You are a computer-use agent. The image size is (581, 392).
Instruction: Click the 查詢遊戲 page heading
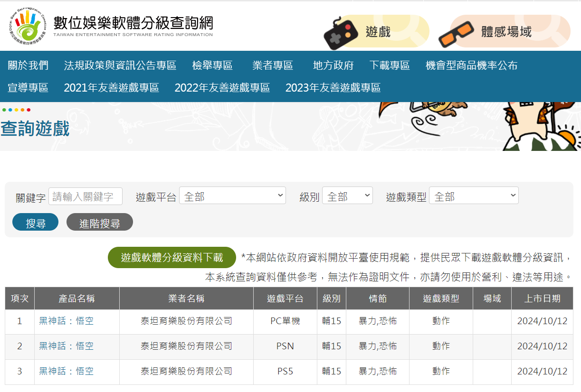35,129
